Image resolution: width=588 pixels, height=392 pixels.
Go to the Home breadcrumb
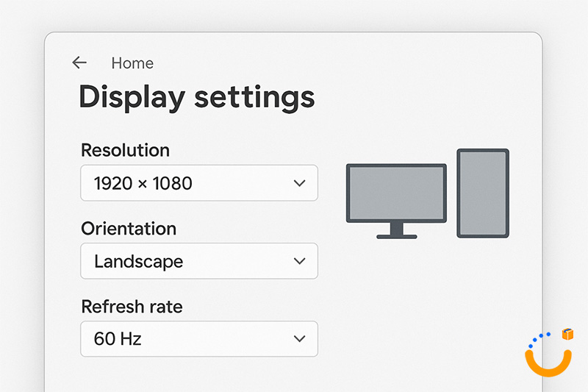click(132, 63)
